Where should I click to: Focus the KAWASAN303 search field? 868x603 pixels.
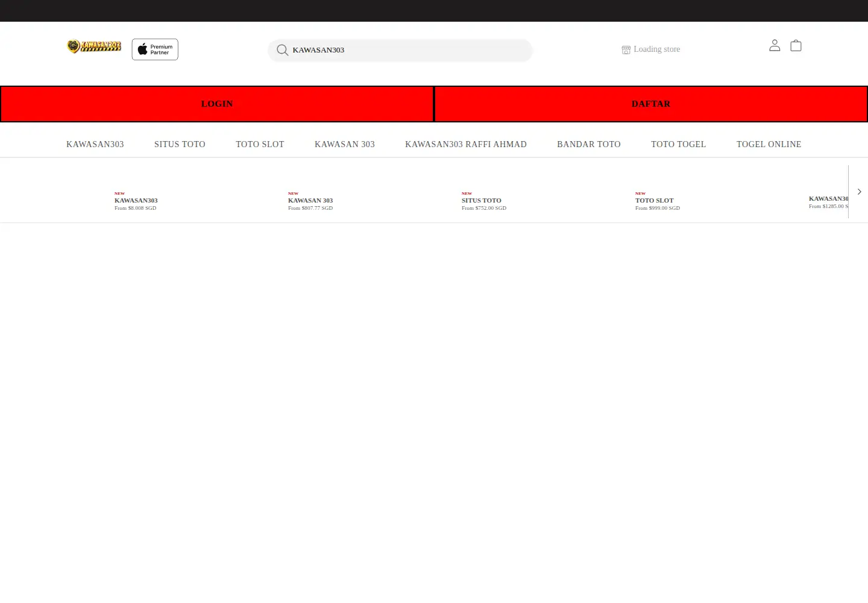click(x=400, y=50)
